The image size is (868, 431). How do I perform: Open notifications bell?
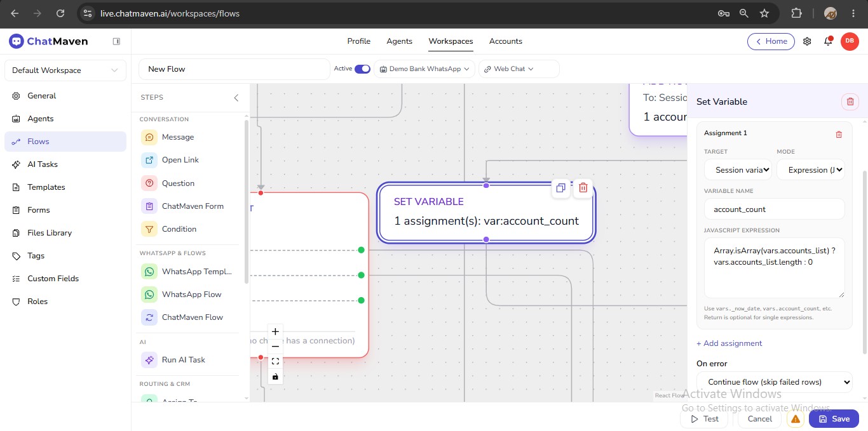pos(828,41)
